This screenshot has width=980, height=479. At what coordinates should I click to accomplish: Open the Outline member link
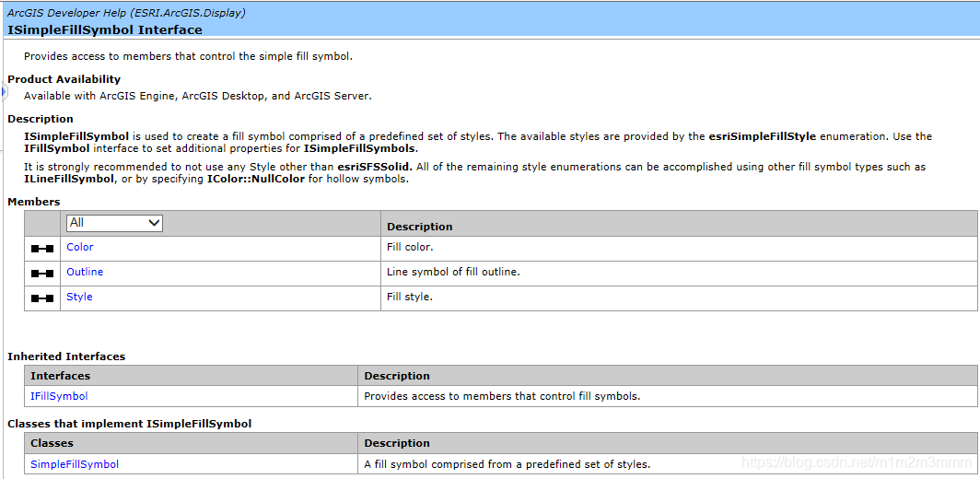85,272
